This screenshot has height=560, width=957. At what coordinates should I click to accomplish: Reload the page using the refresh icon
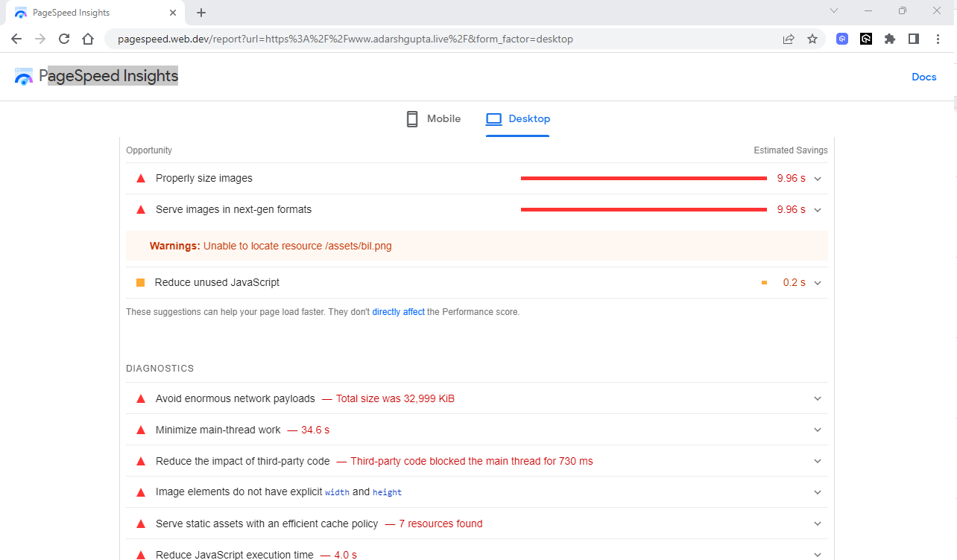point(64,38)
